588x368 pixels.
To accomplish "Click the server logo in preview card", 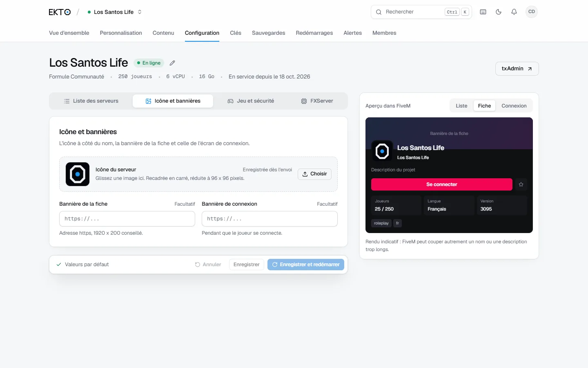I will click(382, 151).
